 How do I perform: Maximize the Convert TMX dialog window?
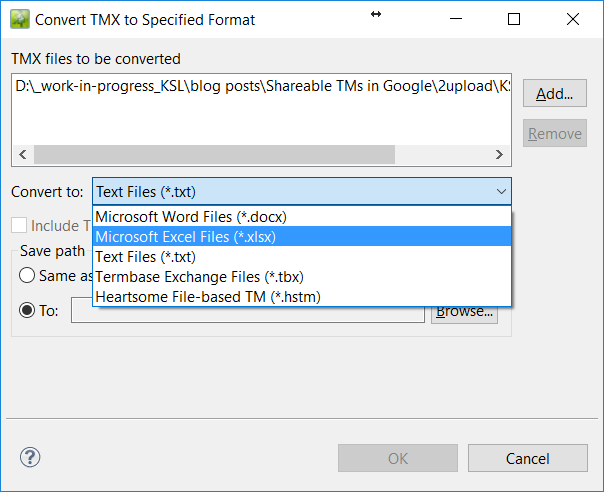(514, 19)
